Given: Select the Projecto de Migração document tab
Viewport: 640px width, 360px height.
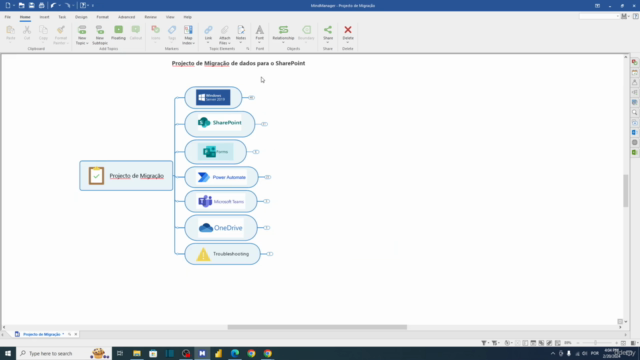Looking at the screenshot, I should [41, 334].
